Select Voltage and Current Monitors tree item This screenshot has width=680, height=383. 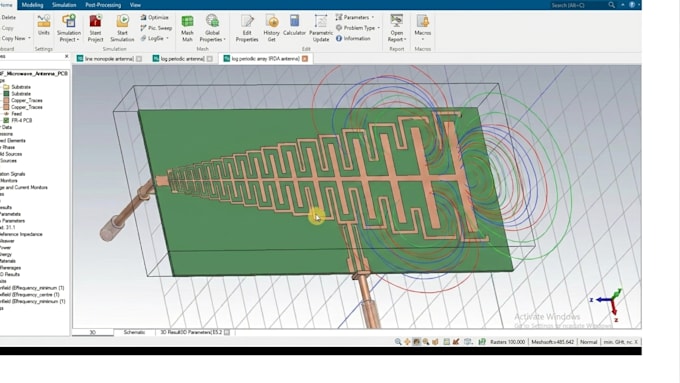(24, 187)
